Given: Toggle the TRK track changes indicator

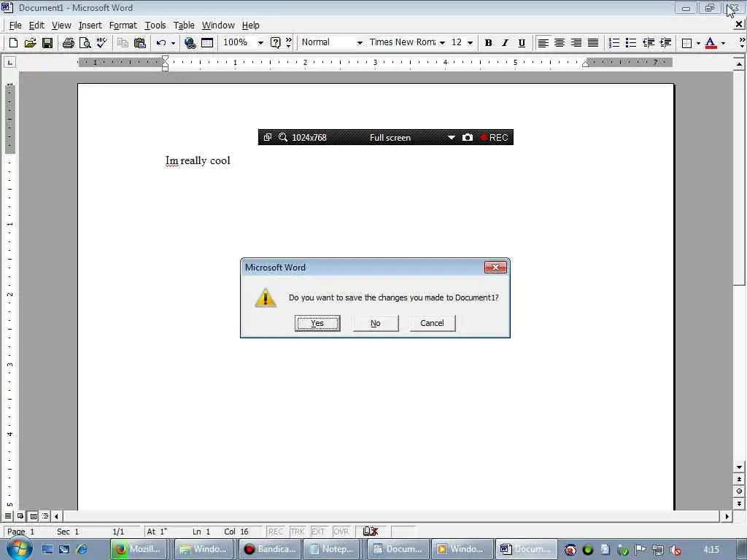Looking at the screenshot, I should (298, 532).
